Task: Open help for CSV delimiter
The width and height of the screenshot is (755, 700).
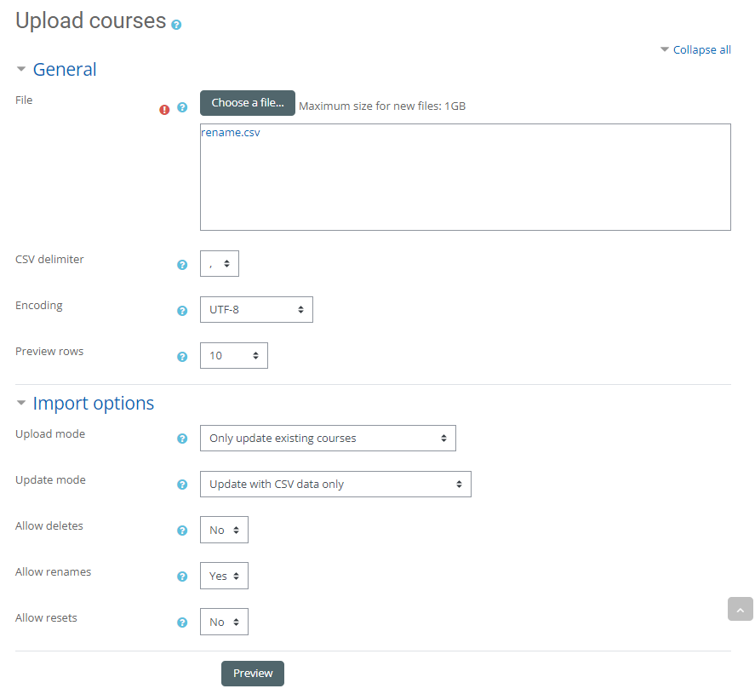Action: pyautogui.click(x=182, y=265)
